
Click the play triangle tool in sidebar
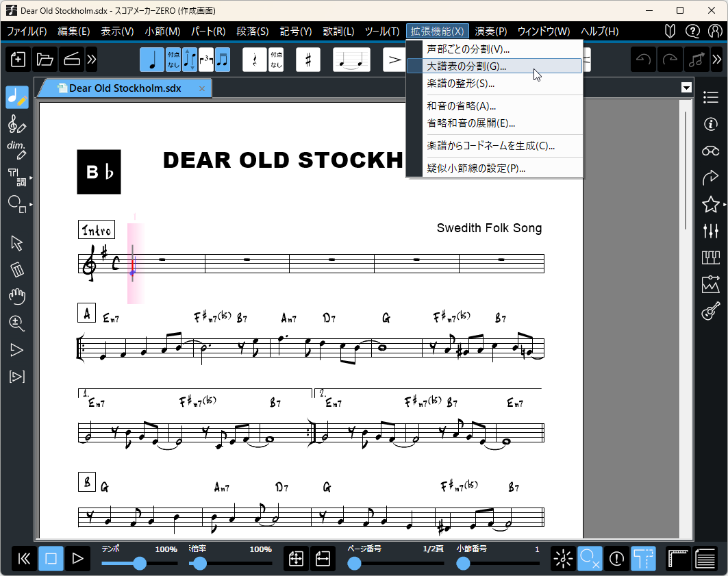(x=17, y=349)
